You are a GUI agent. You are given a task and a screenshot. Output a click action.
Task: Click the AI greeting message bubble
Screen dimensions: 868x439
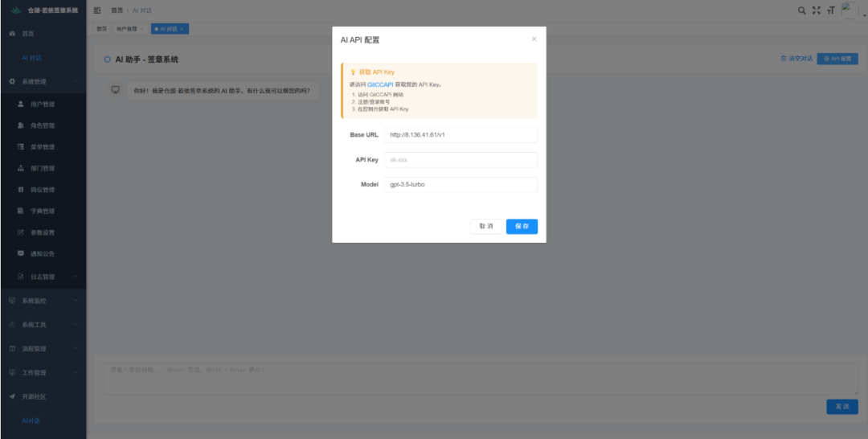(223, 91)
